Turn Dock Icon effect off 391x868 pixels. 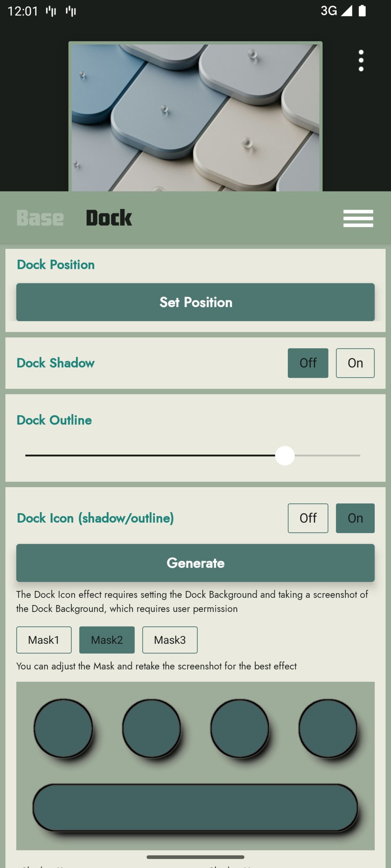[x=308, y=518]
